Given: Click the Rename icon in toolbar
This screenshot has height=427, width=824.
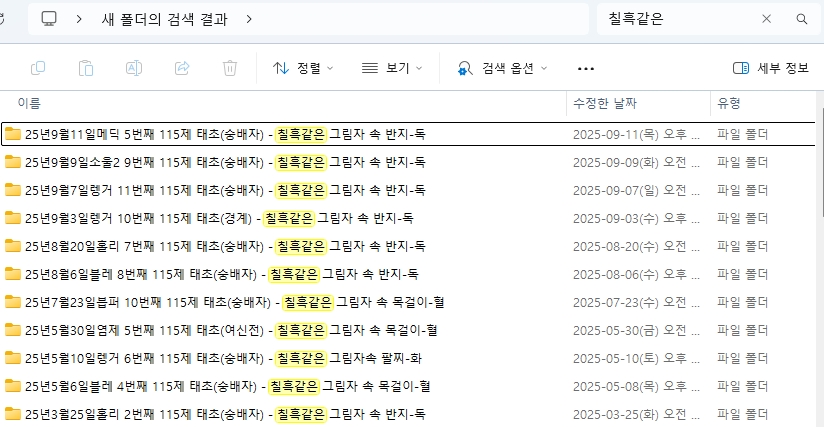Looking at the screenshot, I should click(134, 68).
